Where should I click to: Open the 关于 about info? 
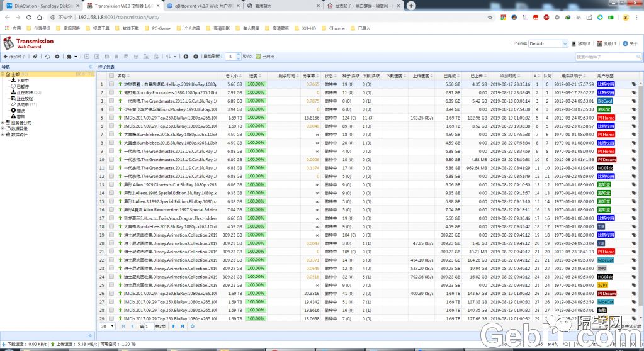(x=630, y=43)
